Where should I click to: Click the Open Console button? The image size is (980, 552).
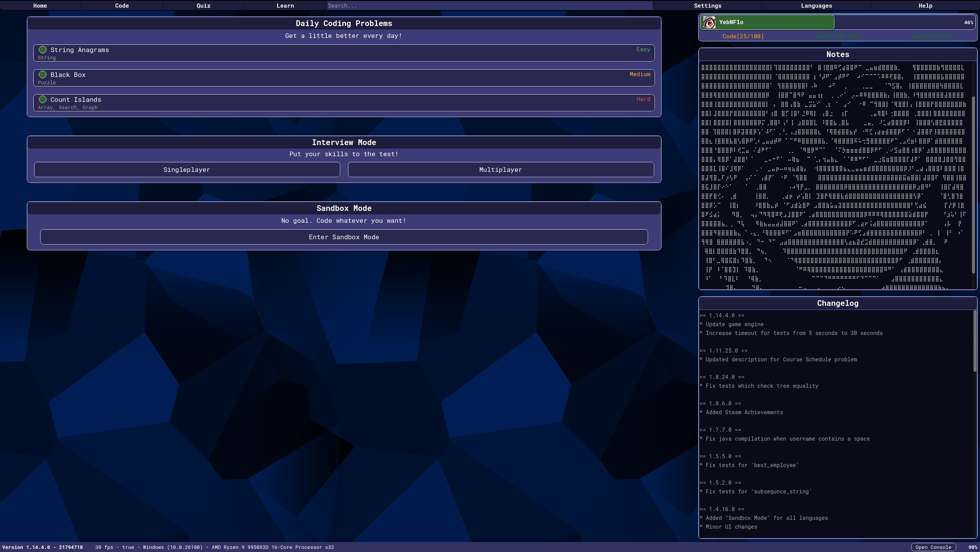(933, 547)
